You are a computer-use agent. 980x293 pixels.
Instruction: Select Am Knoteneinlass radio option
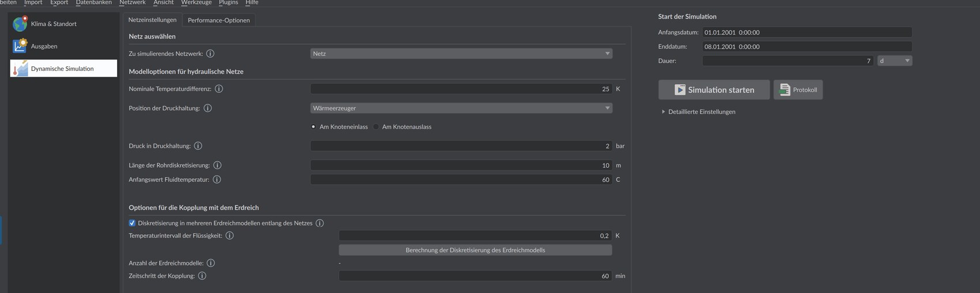tap(314, 127)
